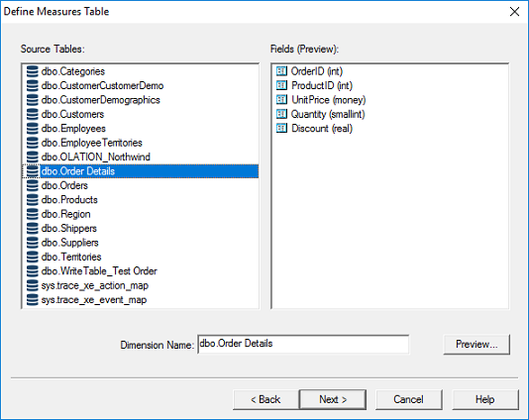Click the table icon next to dbo.Customers
This screenshot has height=420, width=529.
[x=32, y=114]
